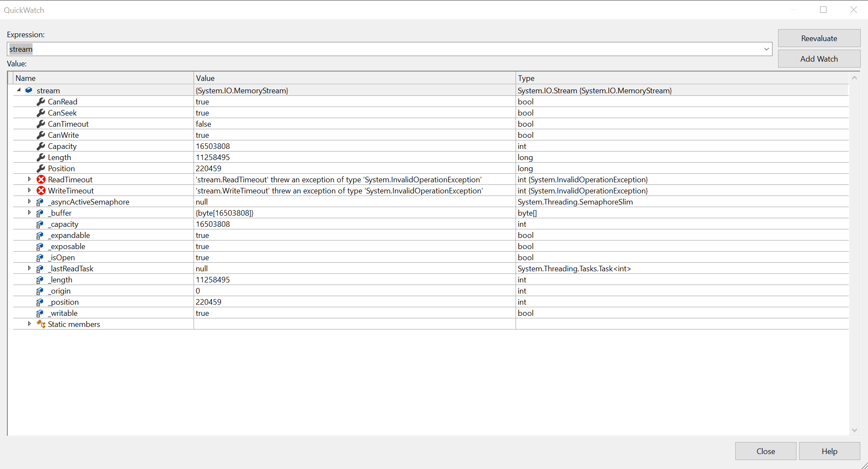
Task: Click the error icon next to WriteTimeout
Action: pos(41,190)
